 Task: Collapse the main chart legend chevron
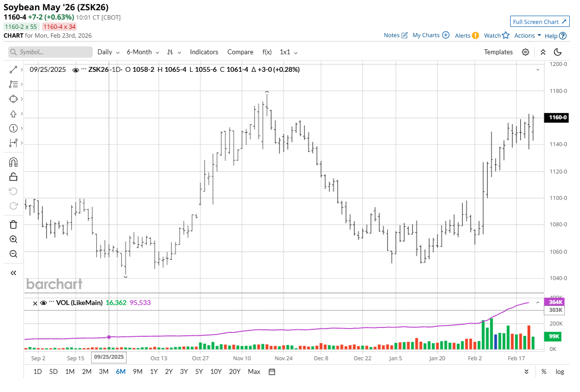(538, 69)
